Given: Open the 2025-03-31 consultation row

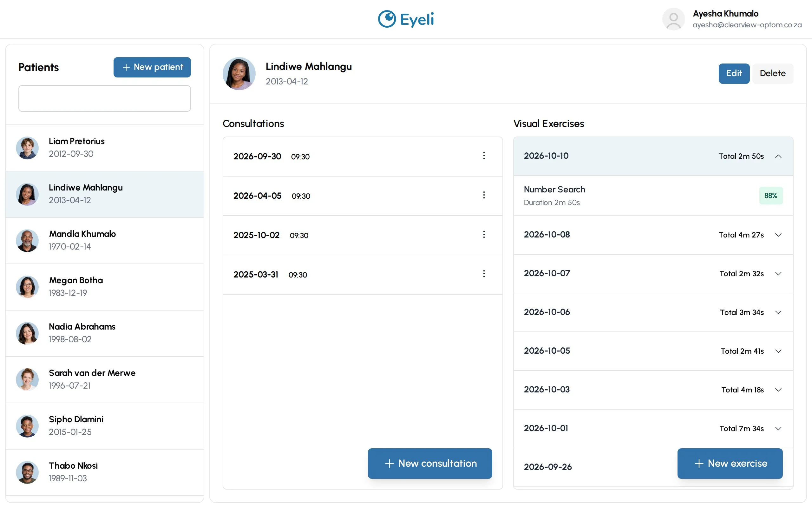Looking at the screenshot, I should [x=363, y=275].
